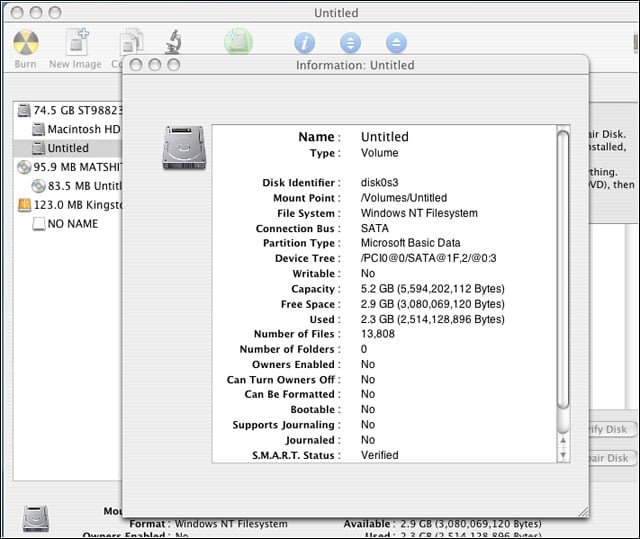Screen dimensions: 640x539
Task: Select the 123.0 MB Kingston drive
Action: click(70, 205)
